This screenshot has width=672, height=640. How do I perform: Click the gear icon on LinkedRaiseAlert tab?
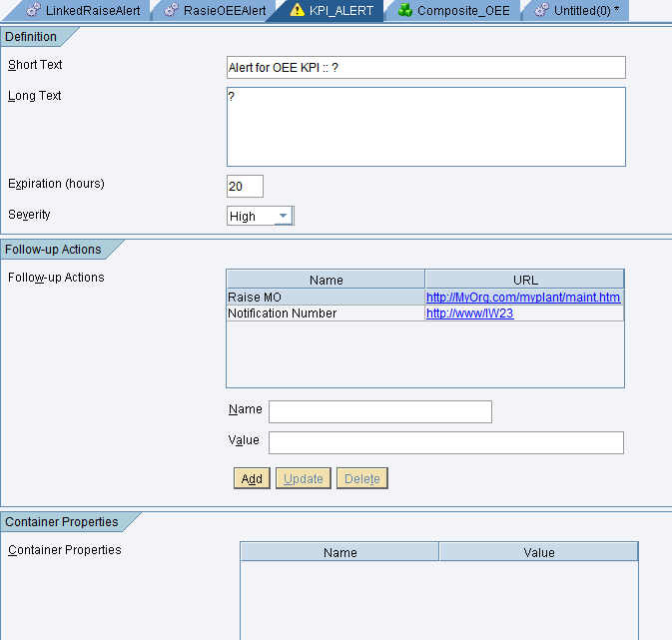point(31,10)
